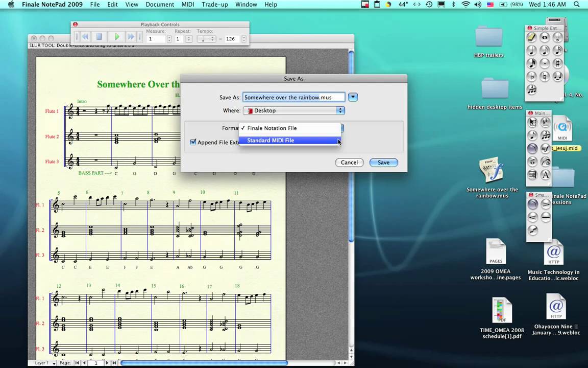Click the Cancel button in the dialog
Image resolution: width=588 pixels, height=368 pixels.
349,162
